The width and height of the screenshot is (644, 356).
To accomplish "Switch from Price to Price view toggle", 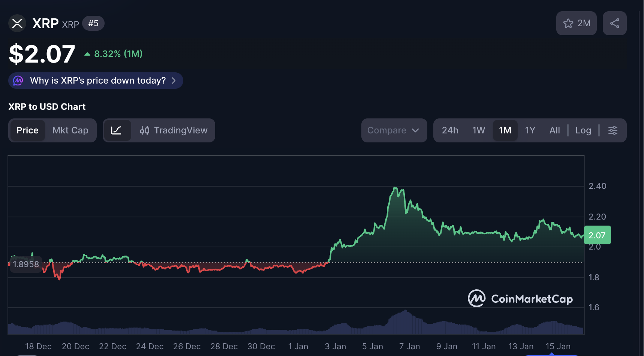I will 27,130.
